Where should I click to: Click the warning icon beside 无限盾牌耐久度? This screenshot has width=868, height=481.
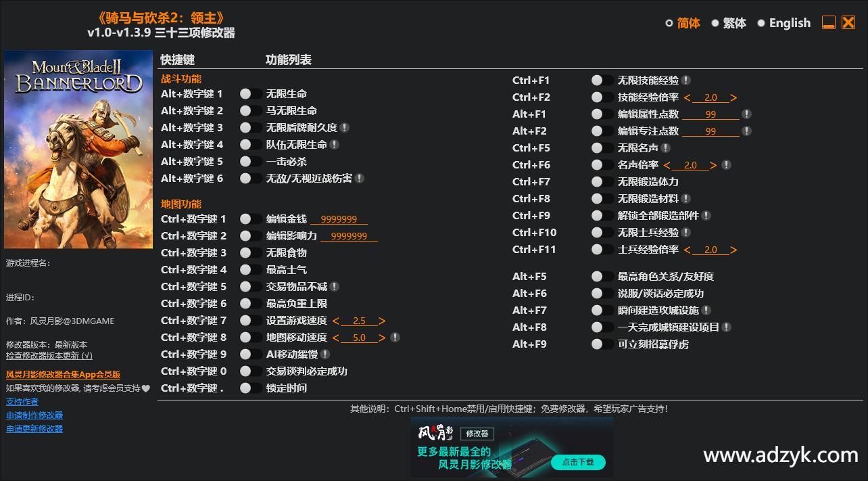345,127
